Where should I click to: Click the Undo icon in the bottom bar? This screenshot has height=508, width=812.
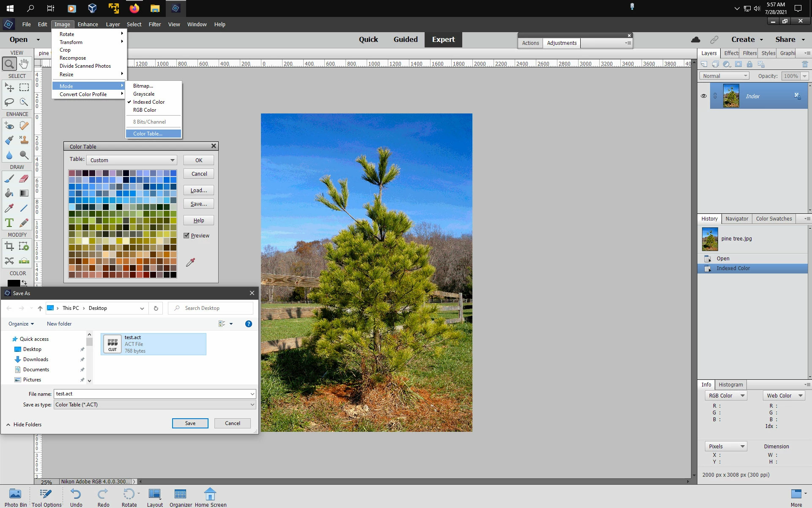pos(76,494)
